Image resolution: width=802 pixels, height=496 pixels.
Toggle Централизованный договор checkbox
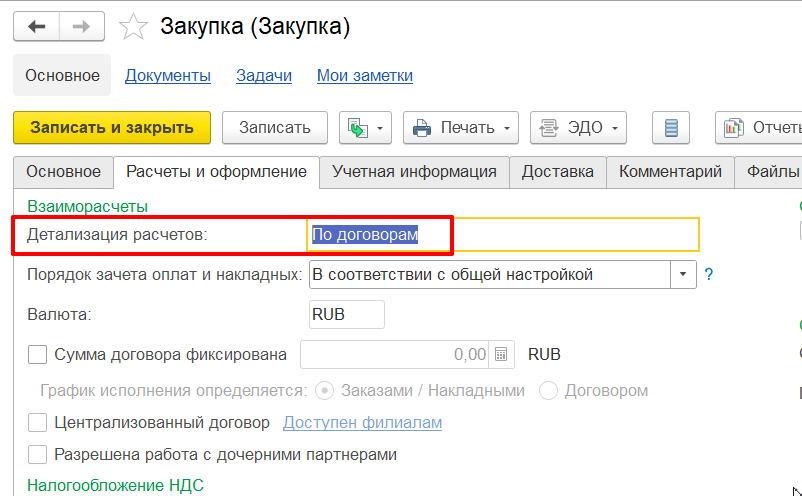38,423
